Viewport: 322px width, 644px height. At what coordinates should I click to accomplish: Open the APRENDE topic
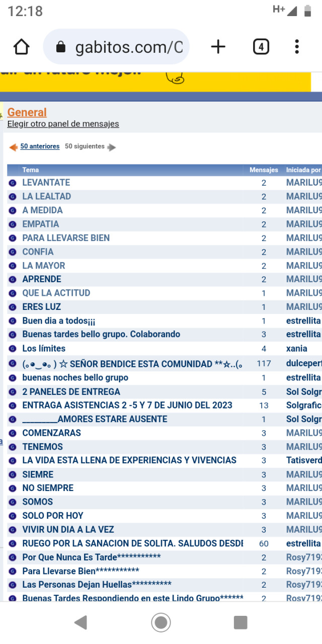click(x=42, y=279)
